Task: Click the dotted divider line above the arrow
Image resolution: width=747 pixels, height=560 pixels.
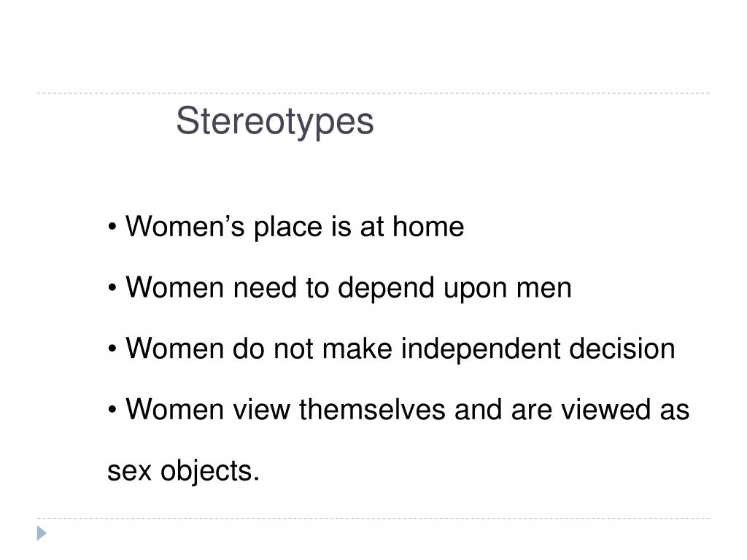Action: [373, 518]
